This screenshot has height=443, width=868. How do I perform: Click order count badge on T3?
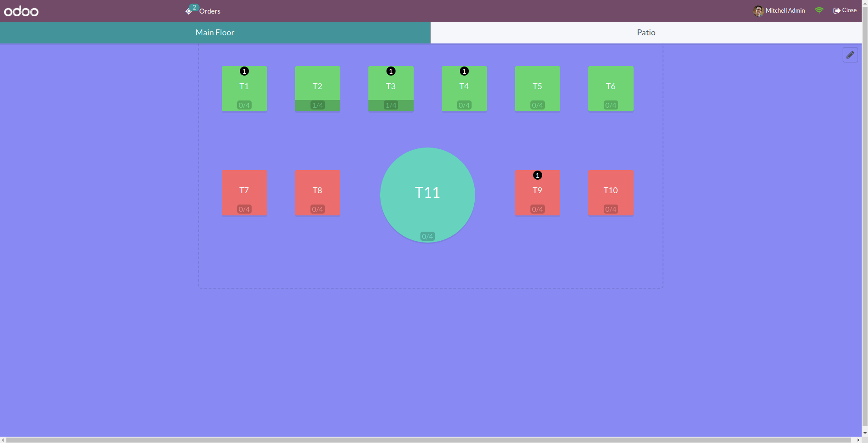tap(391, 71)
